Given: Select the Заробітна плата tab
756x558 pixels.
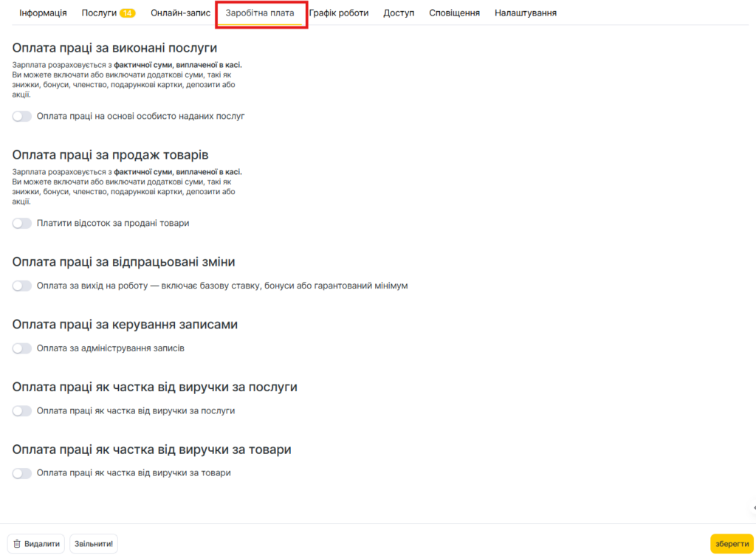Looking at the screenshot, I should click(259, 13).
